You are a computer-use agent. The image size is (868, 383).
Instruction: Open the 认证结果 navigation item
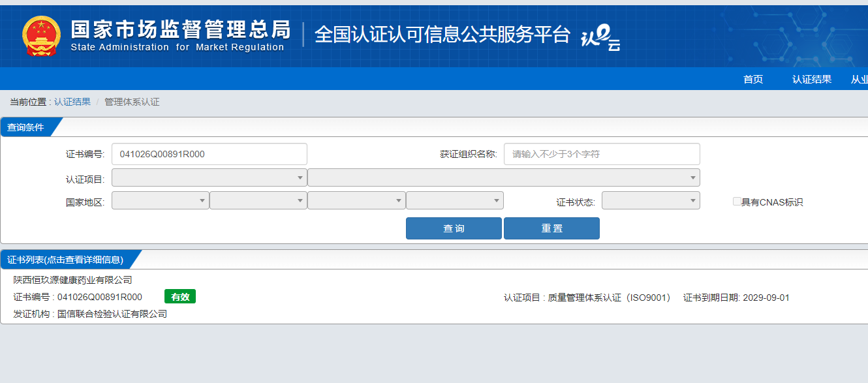[812, 80]
